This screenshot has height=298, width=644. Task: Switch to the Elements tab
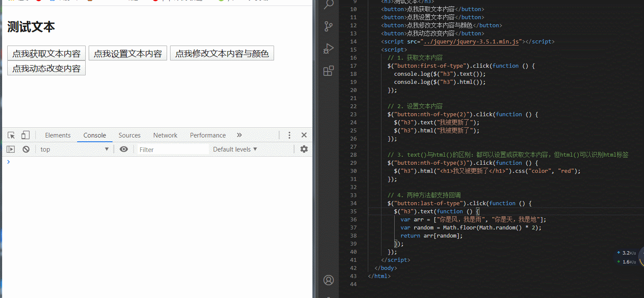58,135
